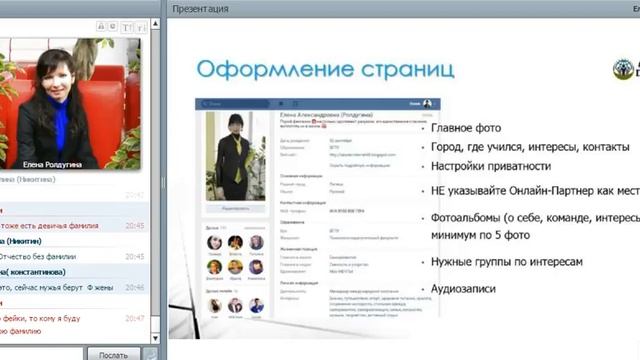Click the bullet 'Нужные группы по интересам'
Viewport: 640px width, 360px height.
point(507,262)
